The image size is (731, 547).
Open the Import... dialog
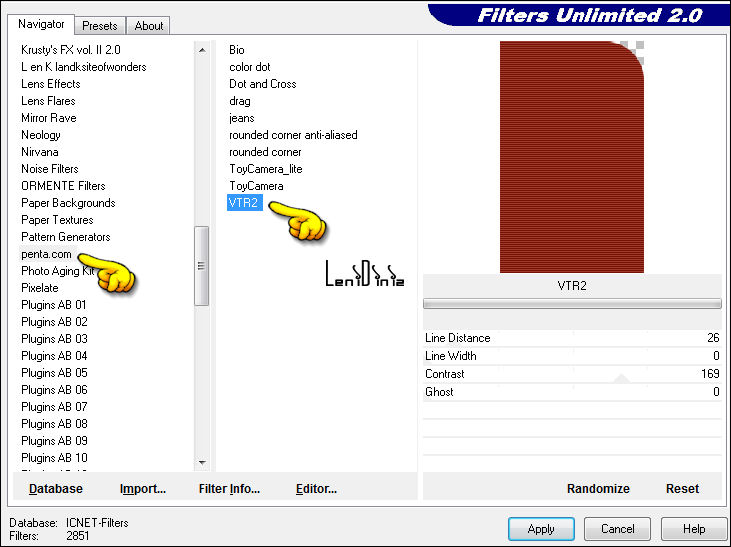[x=143, y=489]
